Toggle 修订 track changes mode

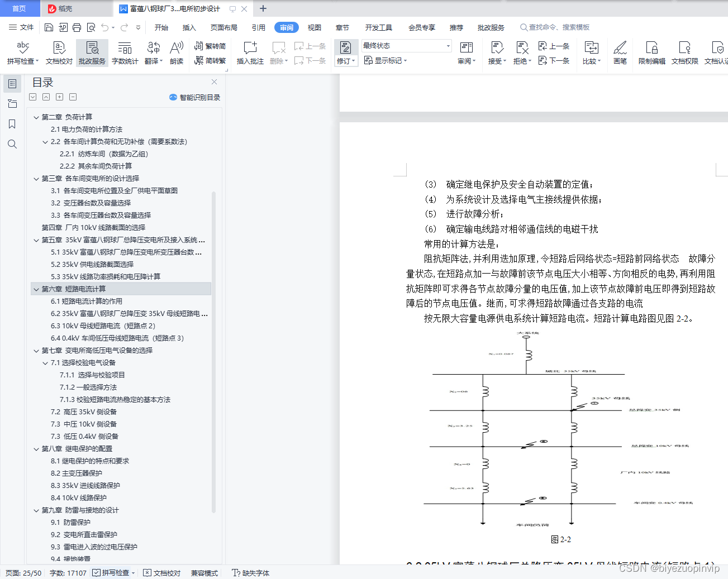click(346, 53)
